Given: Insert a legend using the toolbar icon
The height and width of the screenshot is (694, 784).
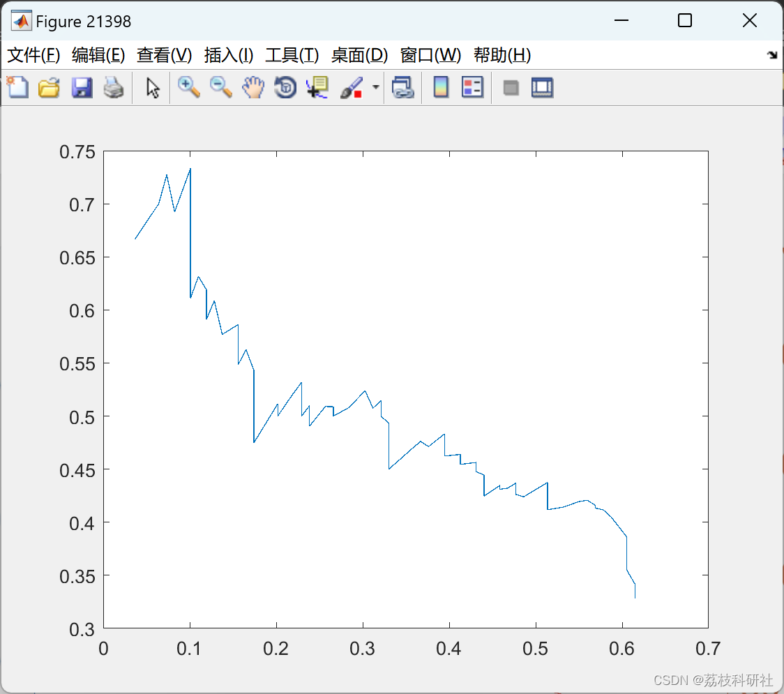Looking at the screenshot, I should click(x=472, y=88).
